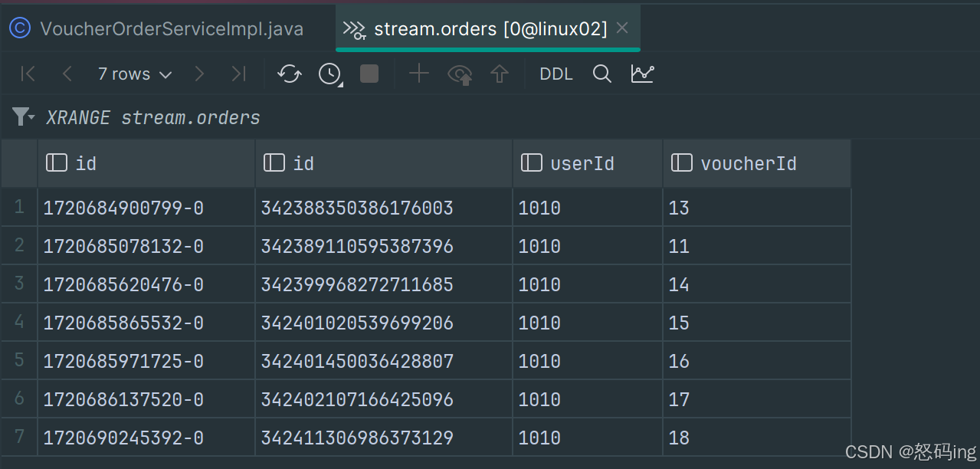This screenshot has width=980, height=469.
Task: Select the cell with voucherId 18
Action: coord(679,438)
